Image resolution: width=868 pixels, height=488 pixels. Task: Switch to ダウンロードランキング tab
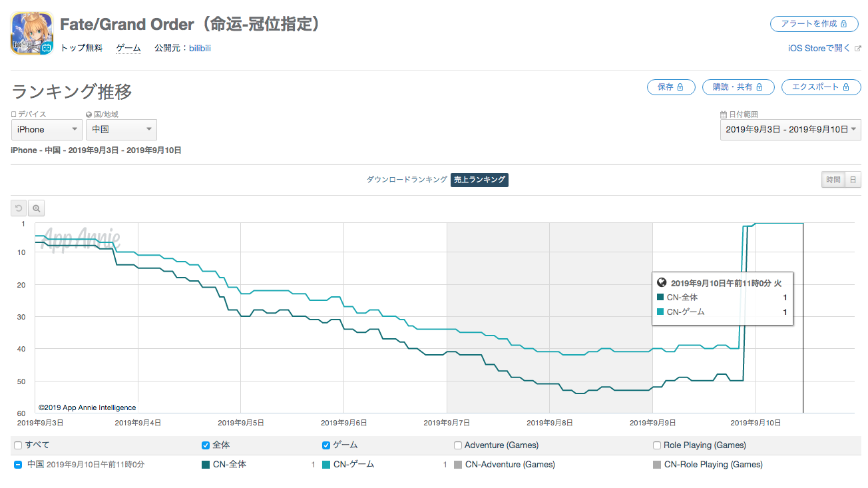407,180
